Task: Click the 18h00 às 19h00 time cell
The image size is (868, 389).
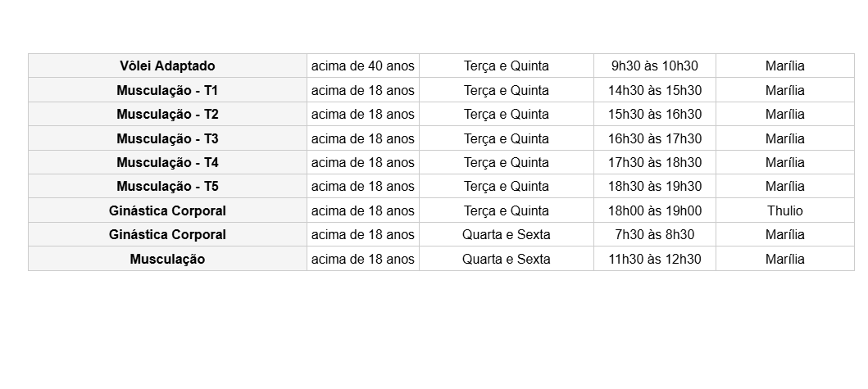Action: [x=654, y=210]
